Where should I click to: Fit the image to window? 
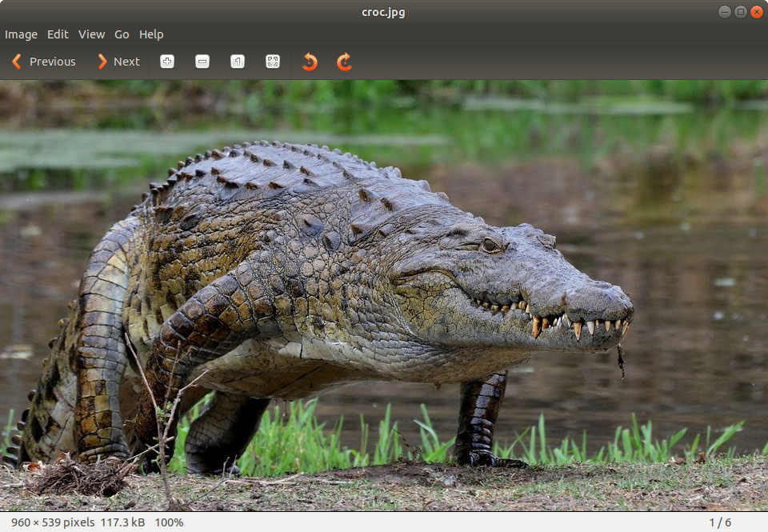pos(273,62)
